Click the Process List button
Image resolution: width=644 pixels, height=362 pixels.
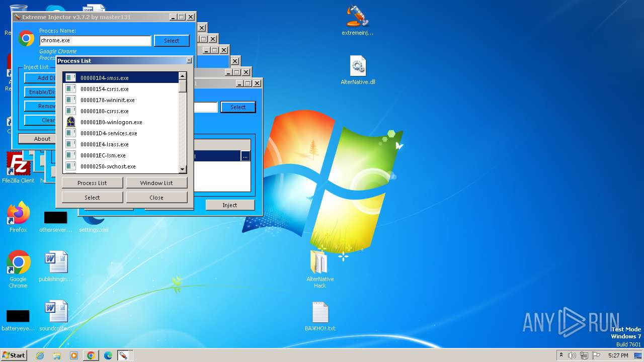click(92, 183)
